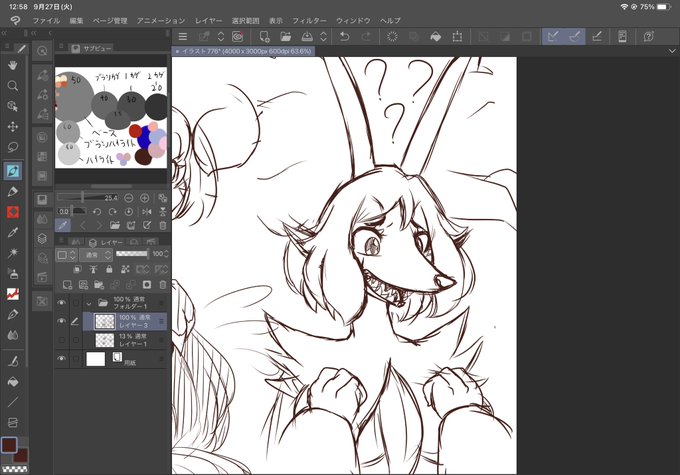Select the Pencil tool below Pen

pos(13,191)
